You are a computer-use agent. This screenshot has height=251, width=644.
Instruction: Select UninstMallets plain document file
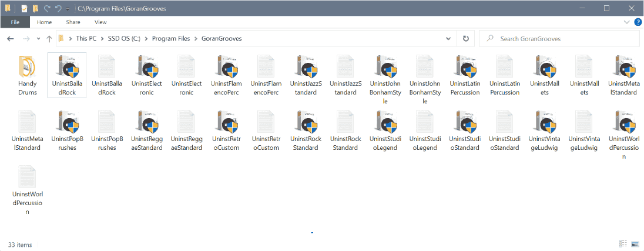[x=585, y=75]
